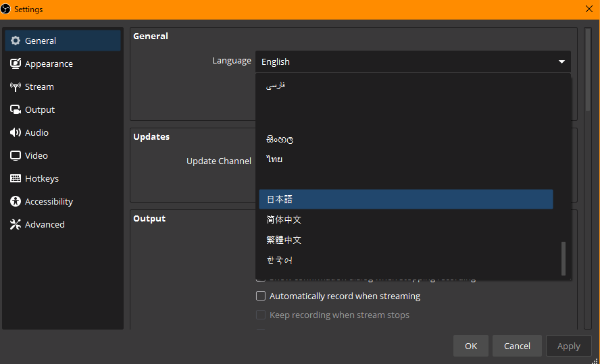This screenshot has width=600, height=364.
Task: Click the General gear icon in sidebar
Action: 16,41
